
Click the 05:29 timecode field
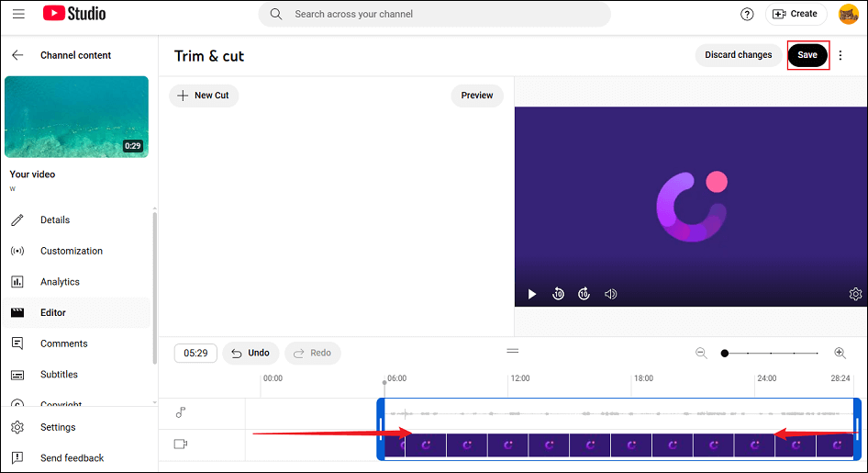pyautogui.click(x=195, y=353)
